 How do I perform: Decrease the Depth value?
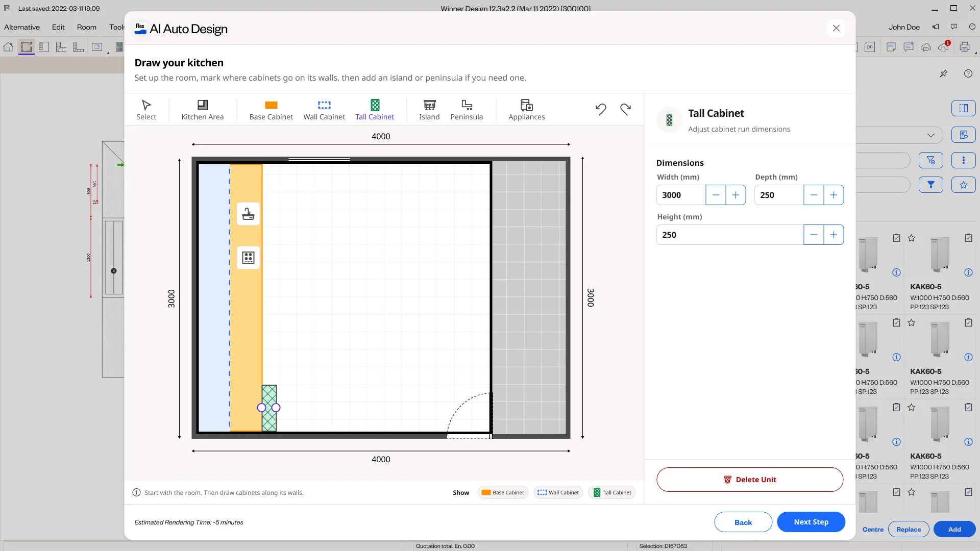click(814, 195)
